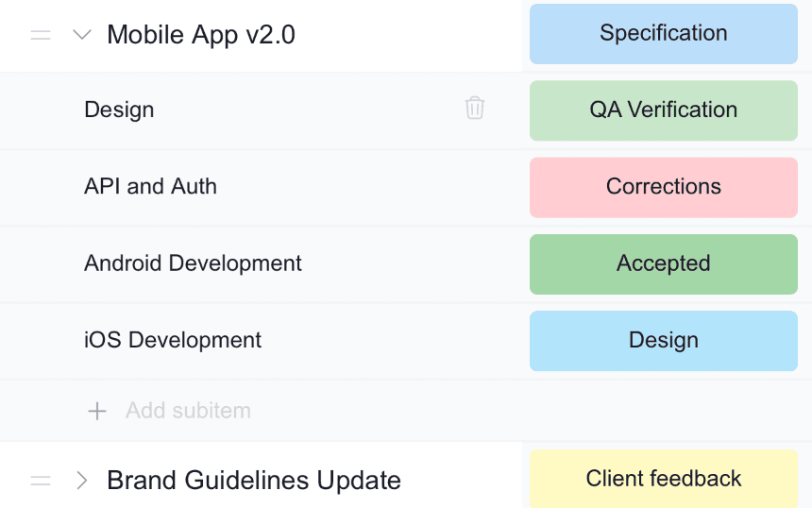Click the Mobile App v2.0 title
The height and width of the screenshot is (508, 812).
201,35
